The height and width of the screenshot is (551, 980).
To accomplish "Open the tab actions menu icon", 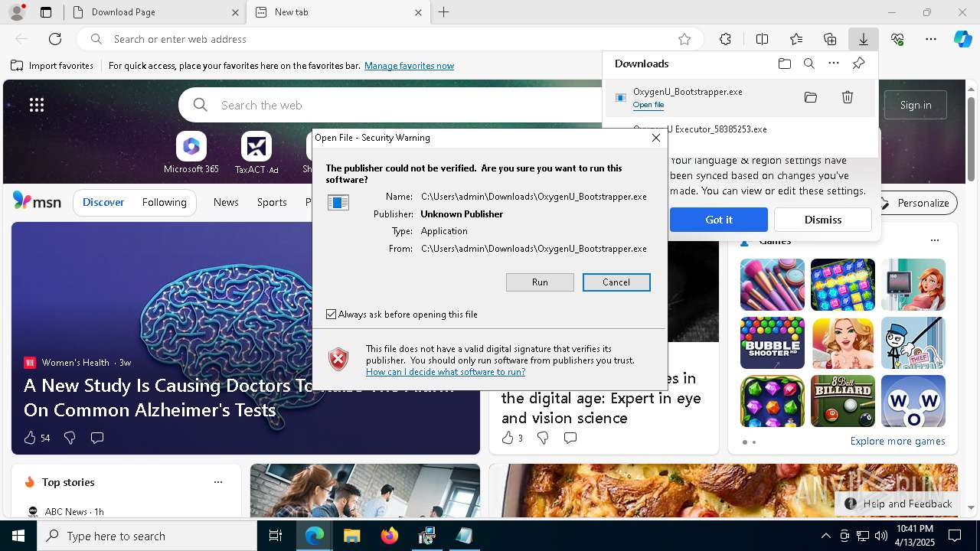I will click(x=46, y=12).
